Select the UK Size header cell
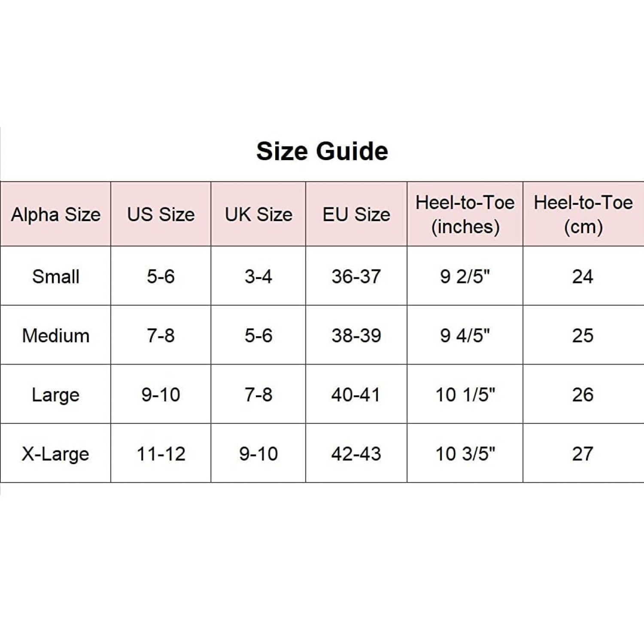This screenshot has width=644, height=644. tap(258, 214)
